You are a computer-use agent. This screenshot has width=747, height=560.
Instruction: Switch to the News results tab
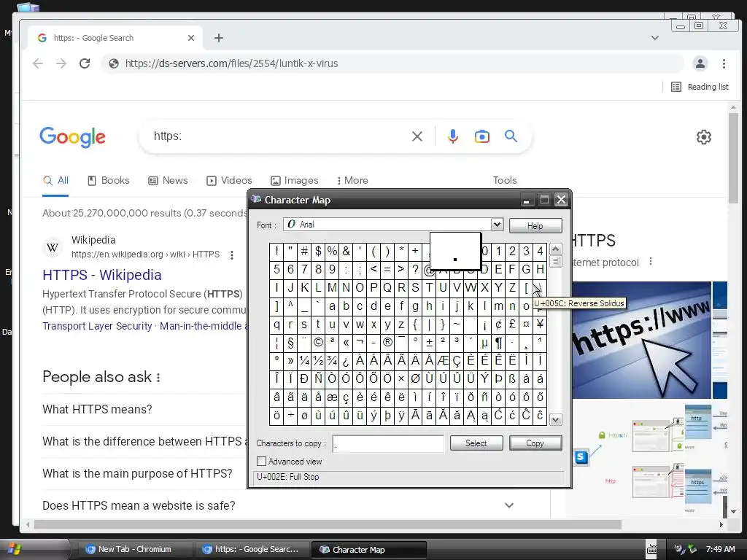tap(169, 181)
